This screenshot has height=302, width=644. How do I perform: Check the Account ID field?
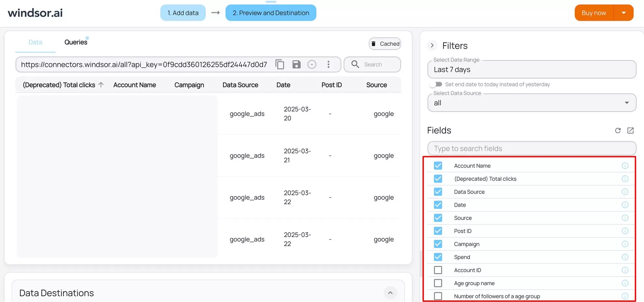coord(438,270)
